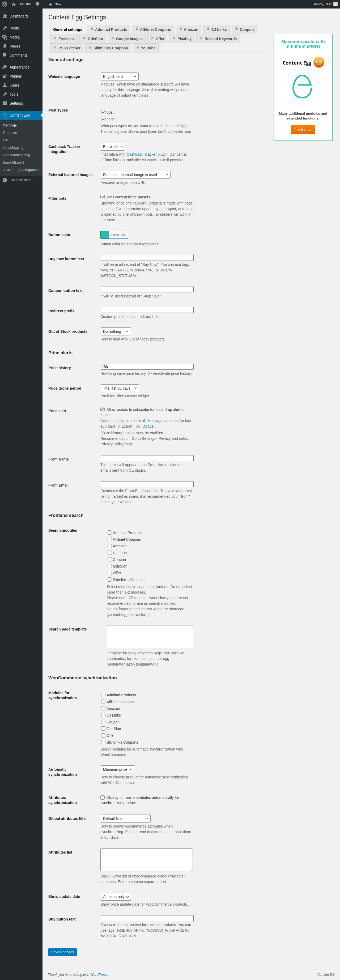340x980 pixels.
Task: Open Cashback Tracker integration dropdown
Action: click(112, 146)
